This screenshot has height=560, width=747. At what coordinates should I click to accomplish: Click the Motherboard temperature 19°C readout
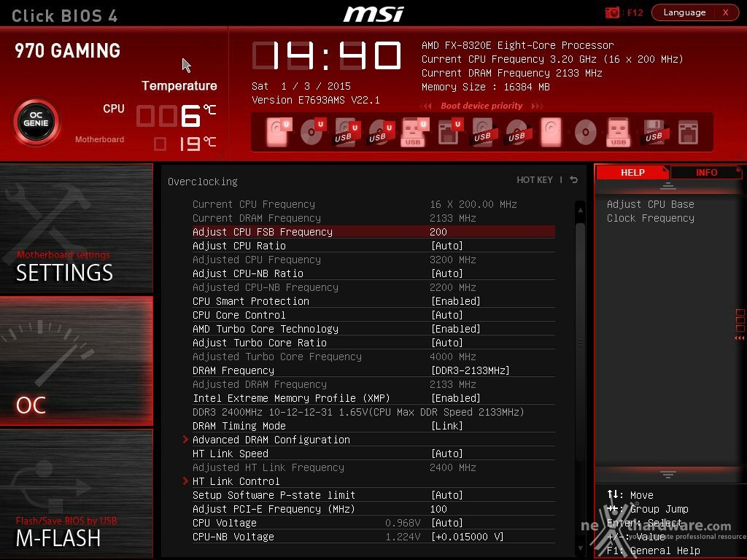(185, 144)
